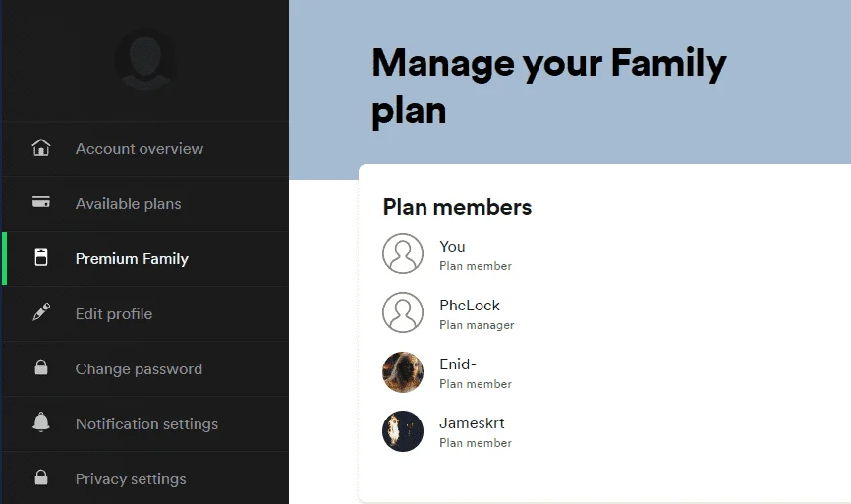Select the Premium Family menu item

coord(145,258)
